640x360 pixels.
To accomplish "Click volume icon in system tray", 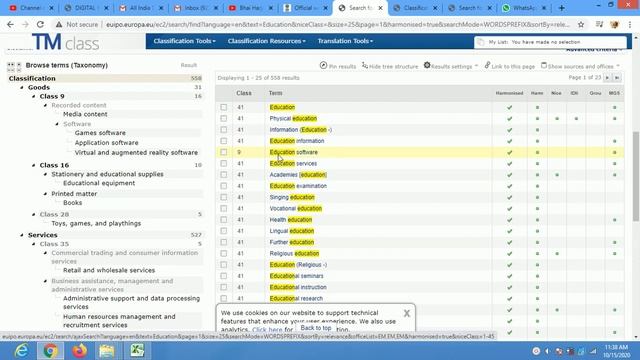I will [x=547, y=351].
